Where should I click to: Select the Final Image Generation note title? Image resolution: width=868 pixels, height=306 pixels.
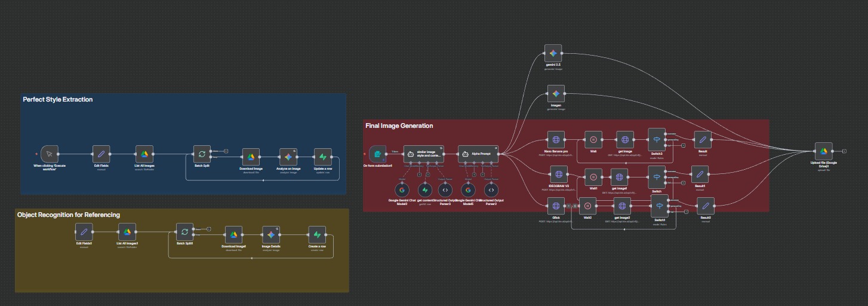click(399, 126)
